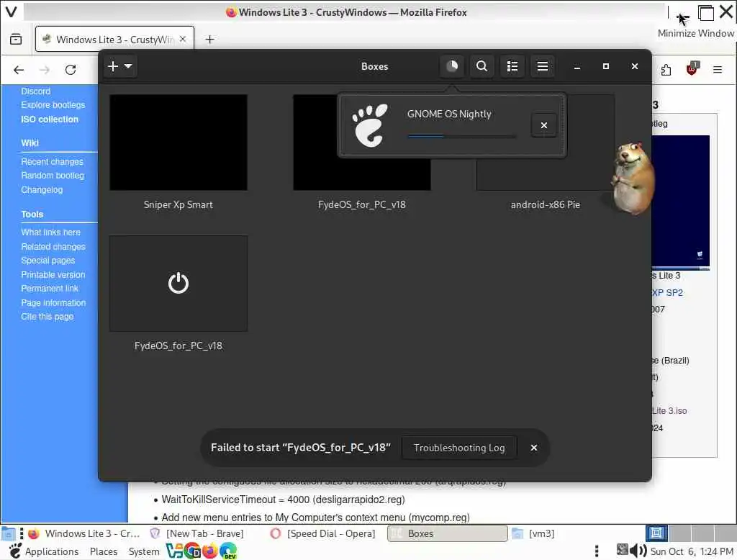Dismiss the Failed to start notification
Screen dimensions: 737x560
point(533,448)
